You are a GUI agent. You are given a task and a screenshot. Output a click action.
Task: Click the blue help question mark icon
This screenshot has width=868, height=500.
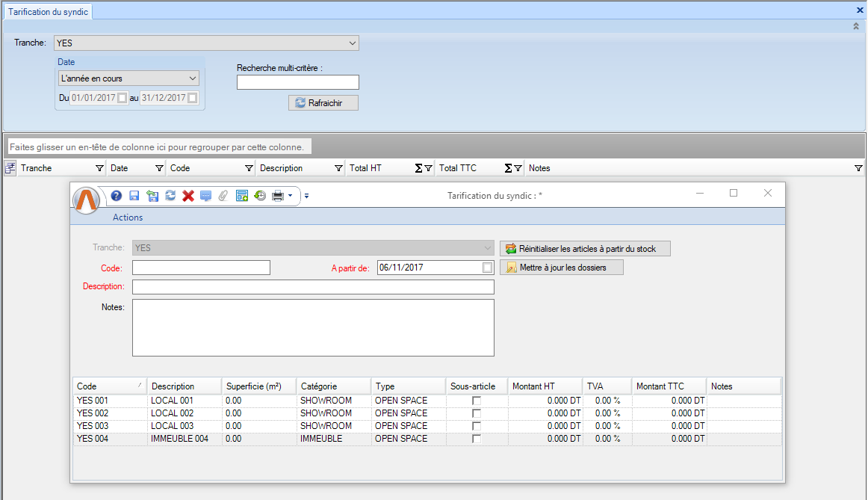click(x=117, y=196)
